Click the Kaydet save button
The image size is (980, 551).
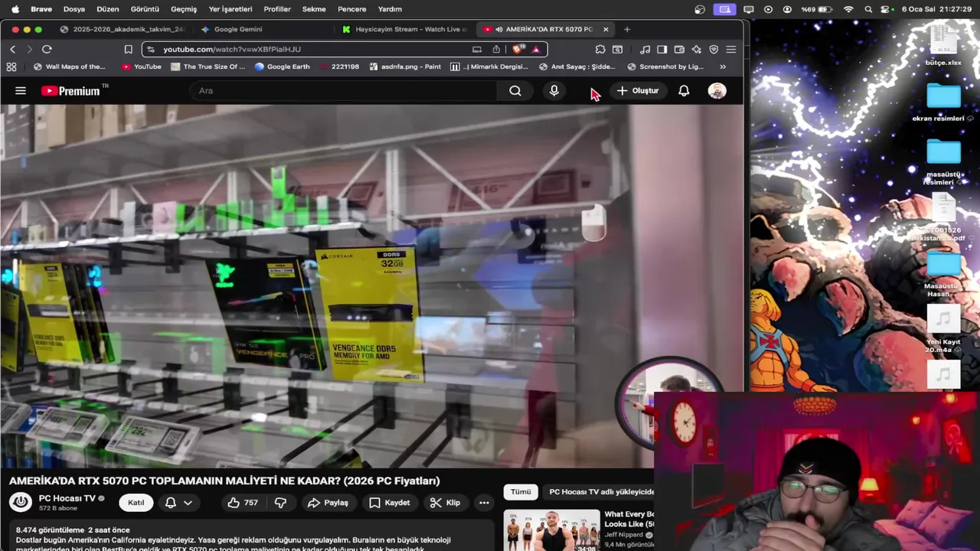click(389, 503)
